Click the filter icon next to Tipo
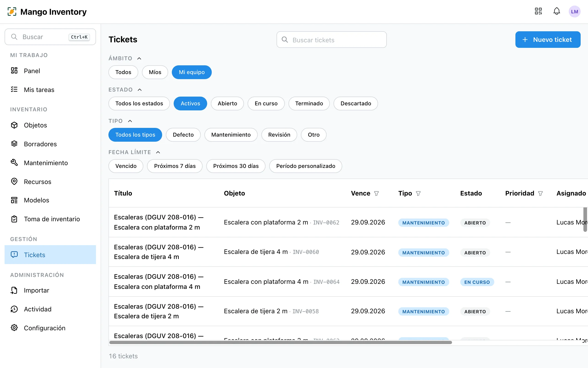 tap(418, 193)
